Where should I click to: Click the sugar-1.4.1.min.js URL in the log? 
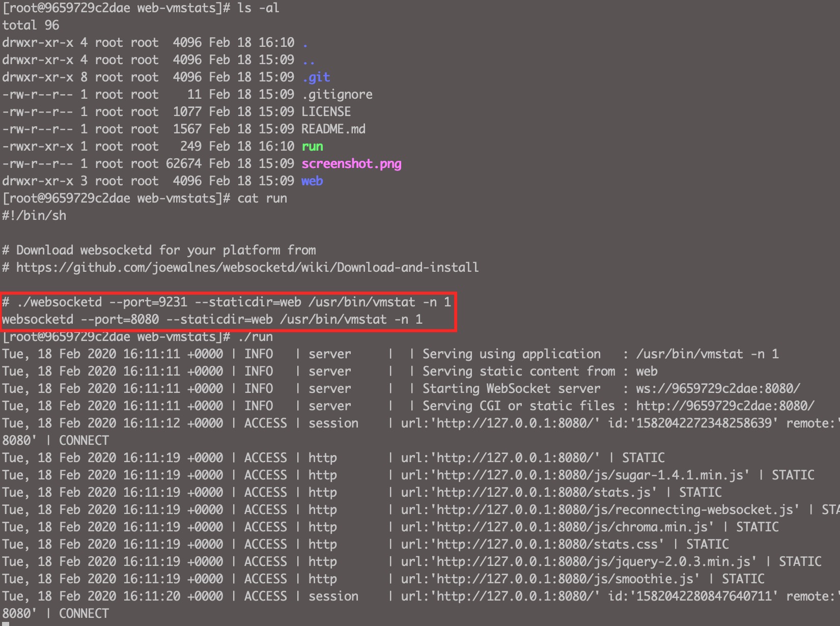click(590, 475)
